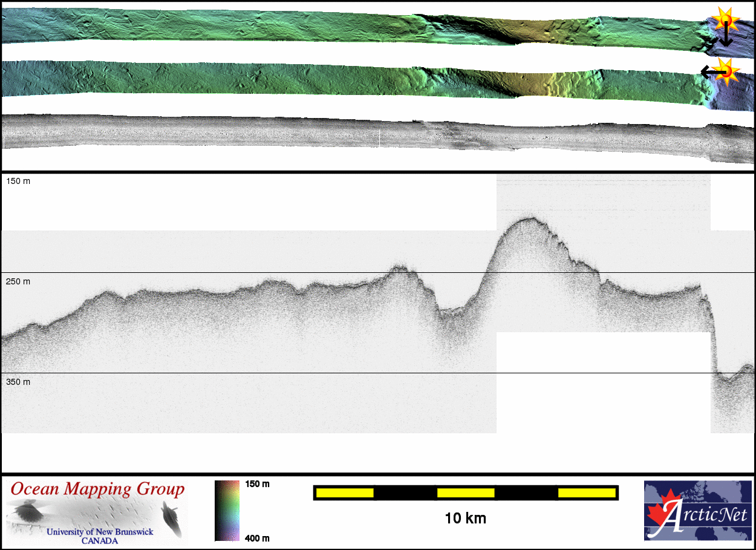756x550 pixels.
Task: Click the highest seabed peak in profile
Action: (525, 219)
